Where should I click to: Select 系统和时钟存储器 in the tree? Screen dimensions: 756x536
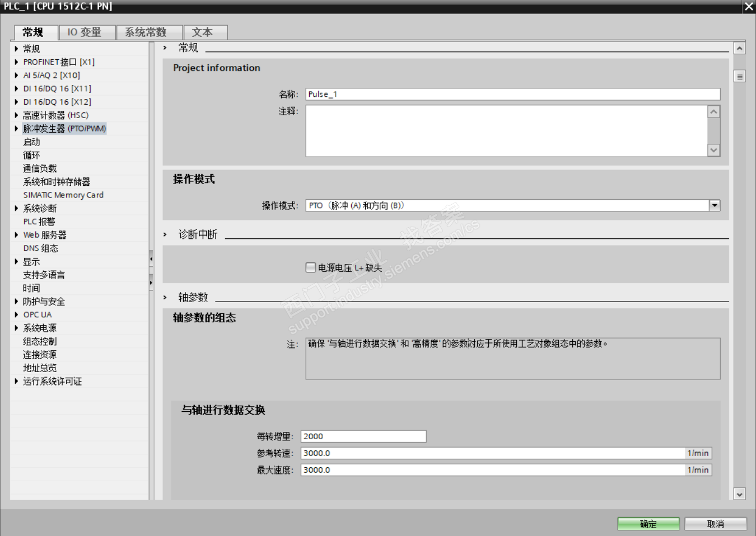(57, 182)
